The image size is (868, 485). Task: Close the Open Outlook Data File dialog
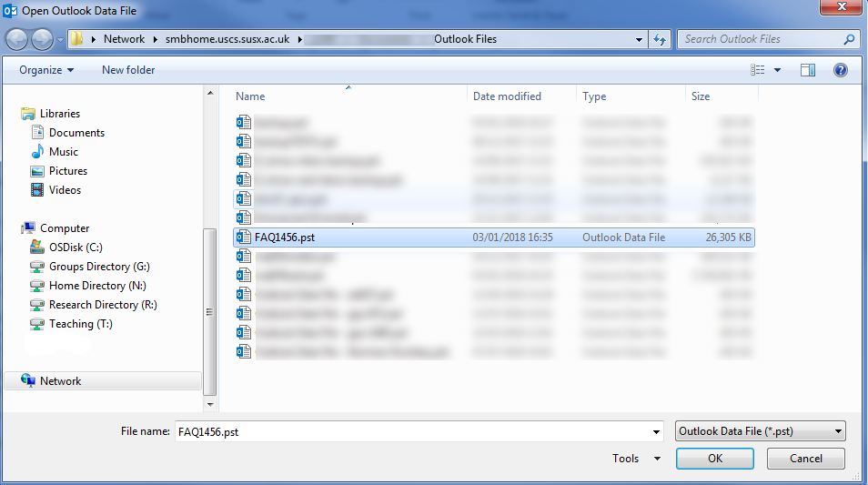(842, 6)
